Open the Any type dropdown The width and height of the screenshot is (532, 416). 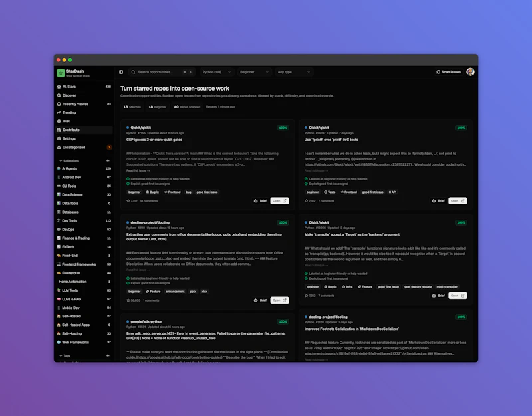pos(293,72)
